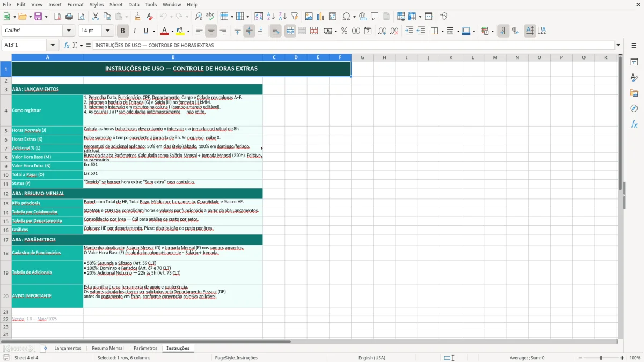The height and width of the screenshot is (362, 644).
Task: Copy the selected cells
Action: coord(107,17)
